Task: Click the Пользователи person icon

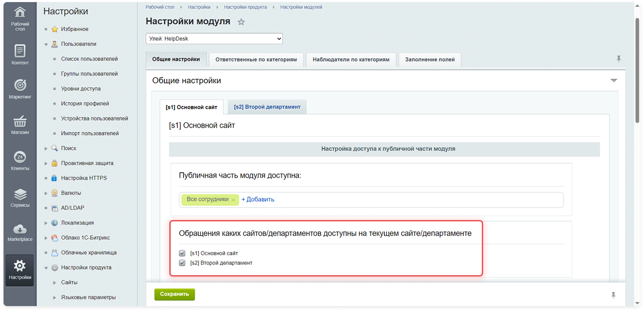Action: [x=55, y=44]
